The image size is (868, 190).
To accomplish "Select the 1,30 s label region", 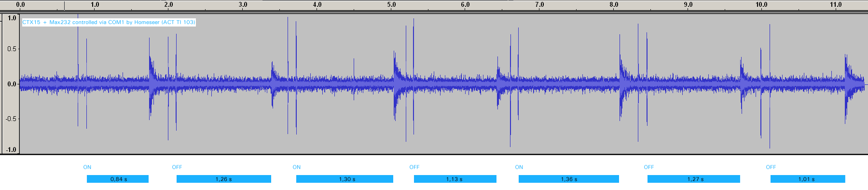I will pos(344,179).
